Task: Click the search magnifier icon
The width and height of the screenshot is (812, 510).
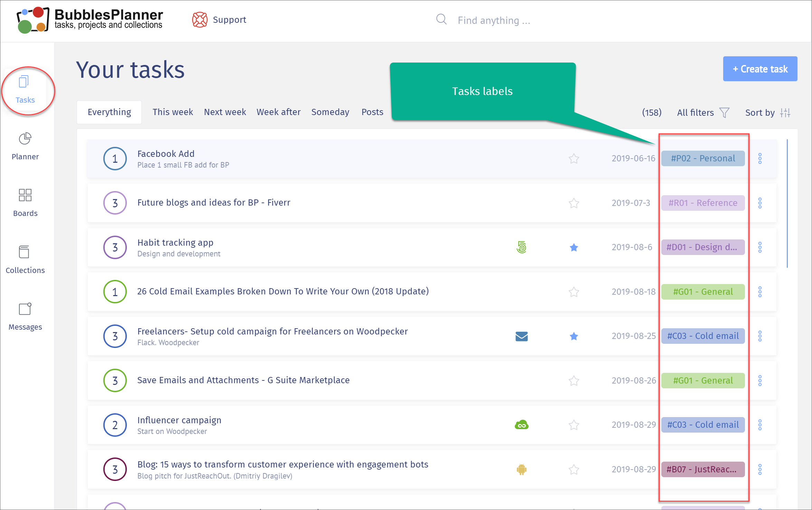Action: (x=441, y=19)
